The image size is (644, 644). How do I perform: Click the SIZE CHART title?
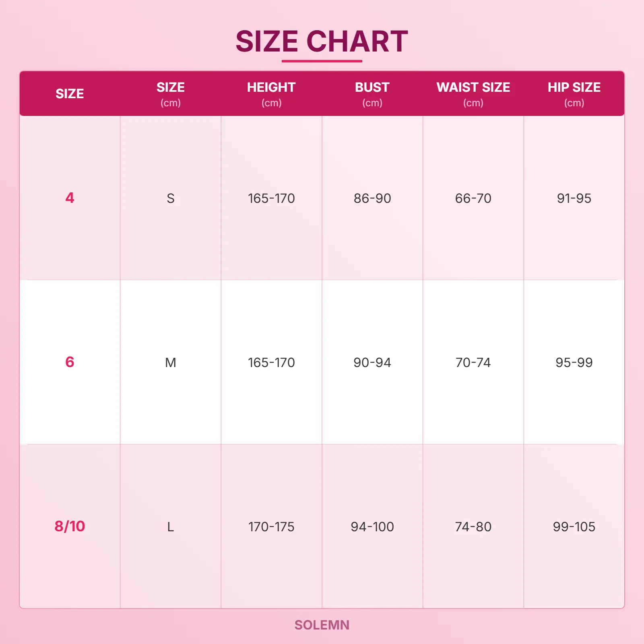(322, 41)
